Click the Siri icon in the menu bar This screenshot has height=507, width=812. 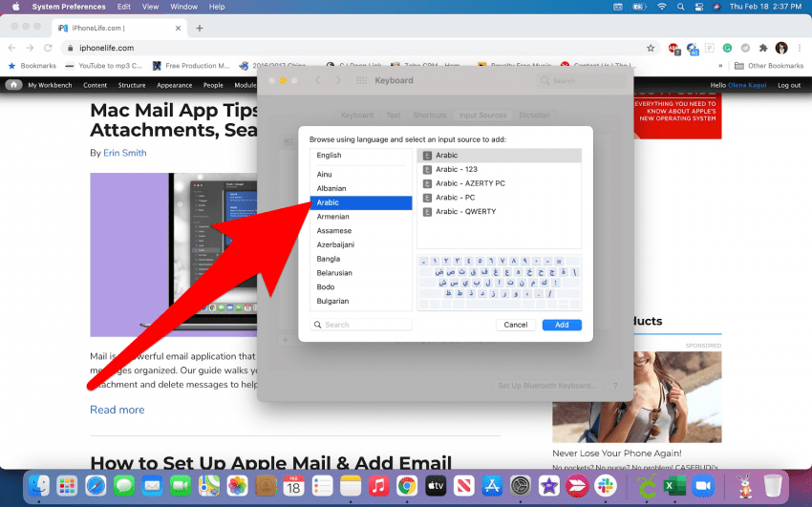click(716, 7)
